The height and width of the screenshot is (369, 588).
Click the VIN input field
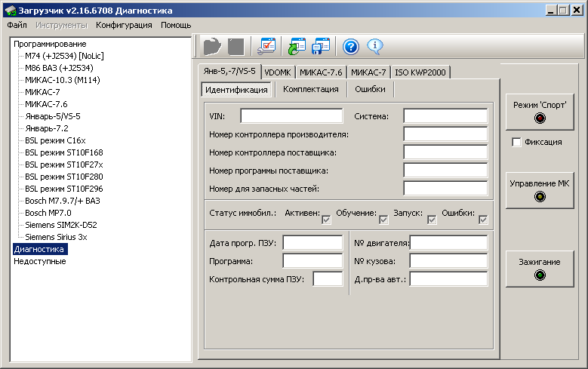(291, 115)
